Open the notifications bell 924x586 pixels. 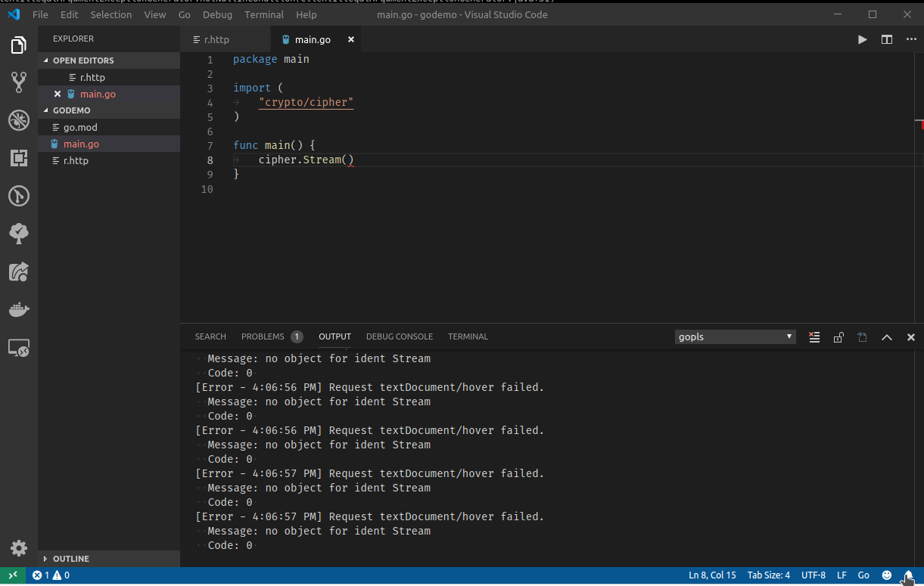pos(910,575)
